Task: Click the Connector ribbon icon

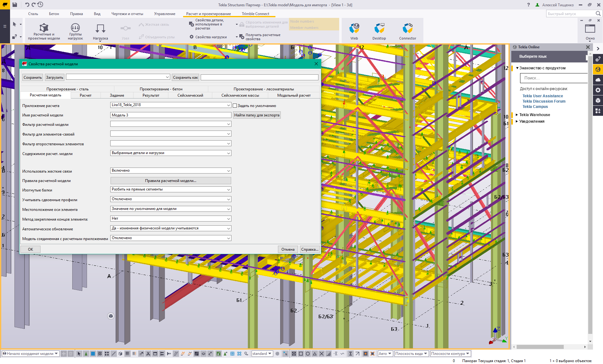Action: 408,31
